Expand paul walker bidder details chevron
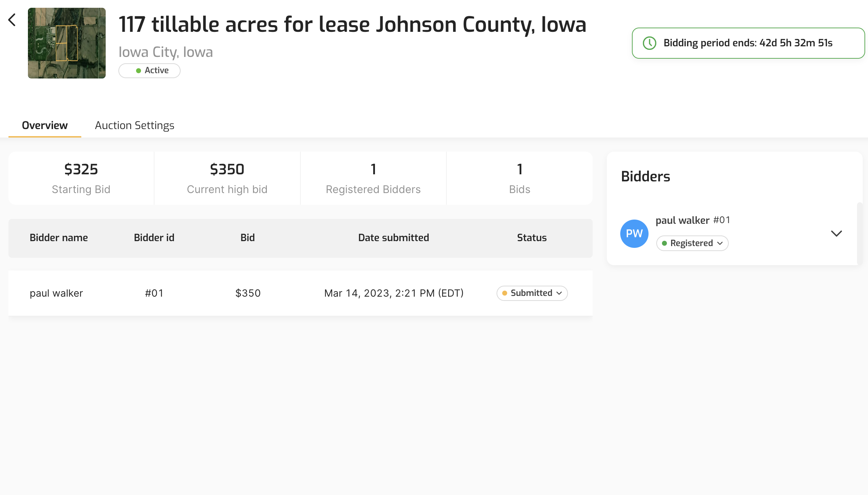Screen dimensions: 868x495 (x=836, y=233)
